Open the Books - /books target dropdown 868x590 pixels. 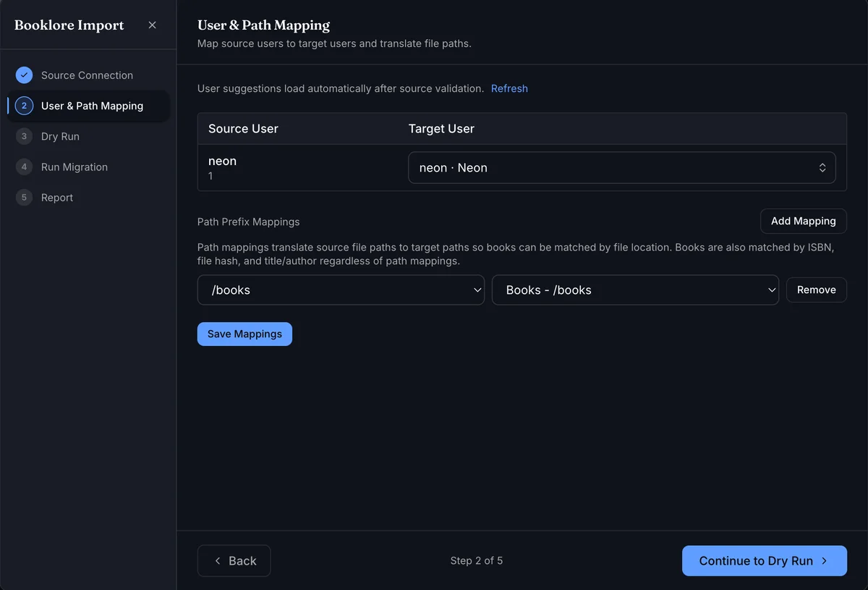coord(635,290)
